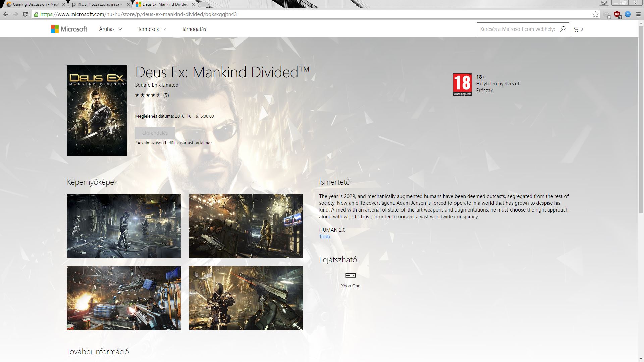This screenshot has width=644, height=362.
Task: Bookmark this page with the star
Action: [595, 14]
